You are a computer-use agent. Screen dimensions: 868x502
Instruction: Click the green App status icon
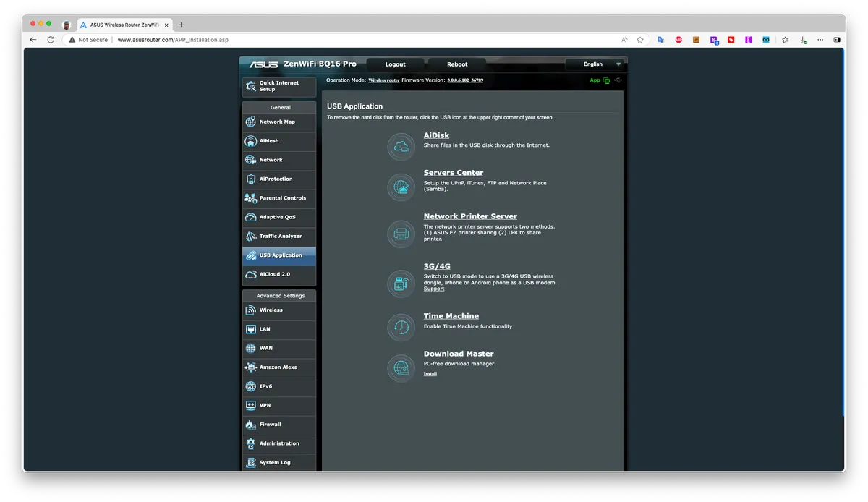click(606, 80)
